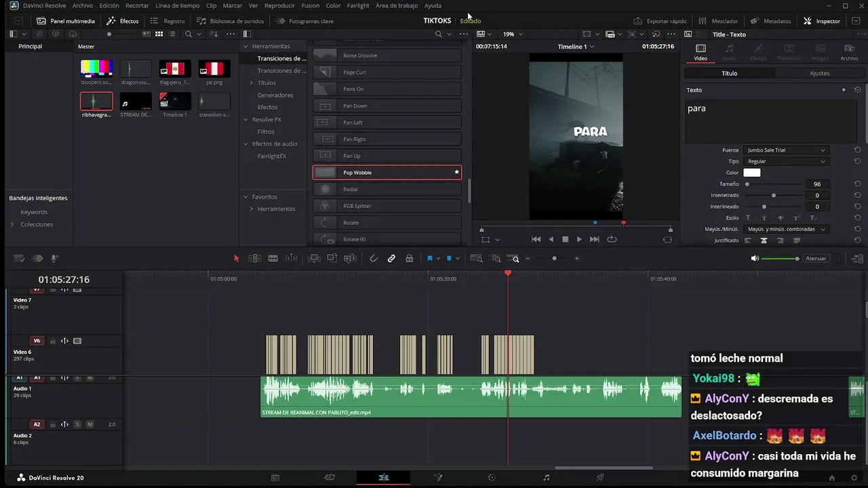Screen dimensions: 868x488
Task: Open the Línea de tiempo menu
Action: point(178,5)
